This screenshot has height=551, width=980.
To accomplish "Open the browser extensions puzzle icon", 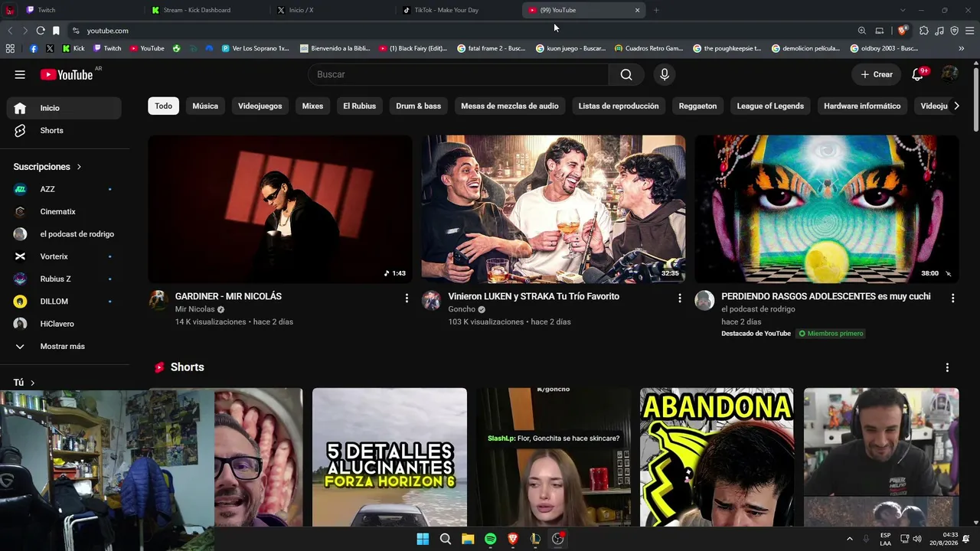I will tap(924, 31).
